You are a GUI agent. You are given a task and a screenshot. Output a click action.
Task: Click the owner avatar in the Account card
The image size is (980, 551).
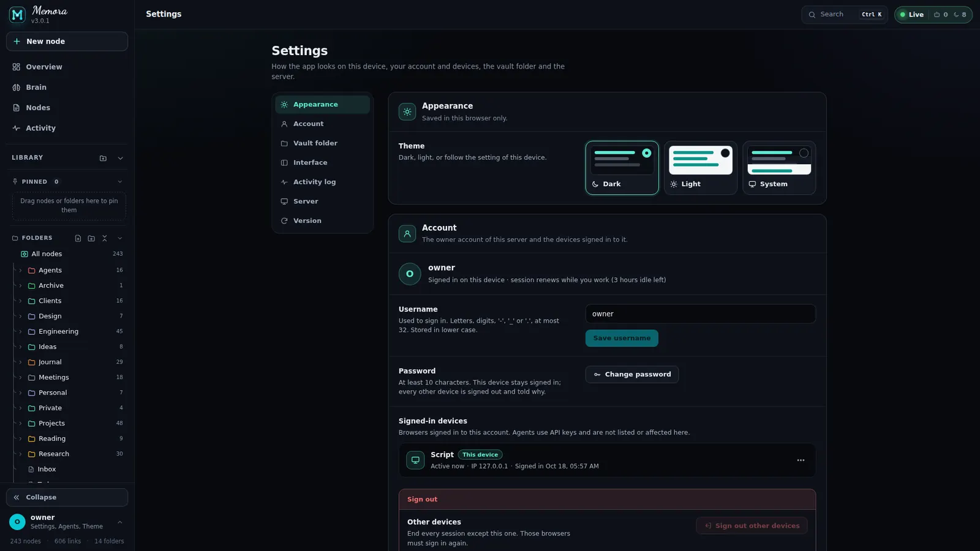coord(410,274)
